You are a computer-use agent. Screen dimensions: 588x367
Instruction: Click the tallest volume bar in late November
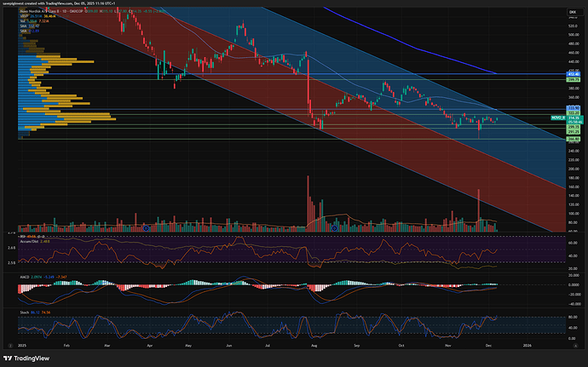479,209
